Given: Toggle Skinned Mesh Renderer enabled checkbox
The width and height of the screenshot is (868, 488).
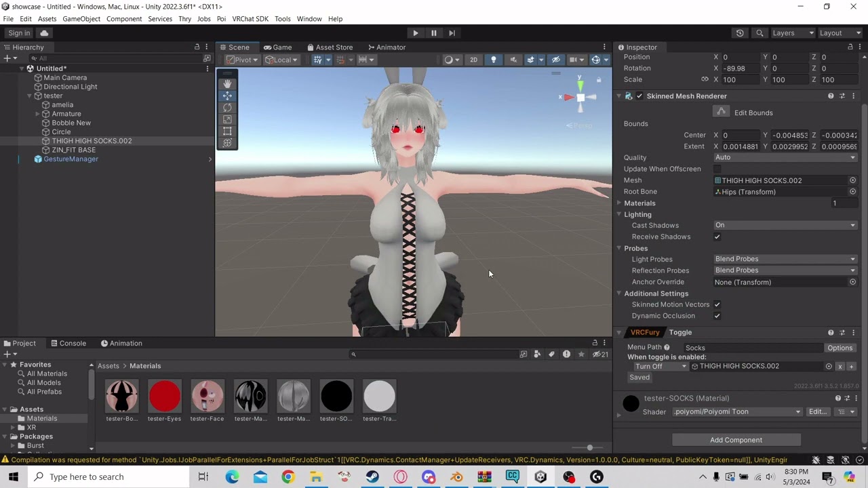Looking at the screenshot, I should (x=639, y=96).
